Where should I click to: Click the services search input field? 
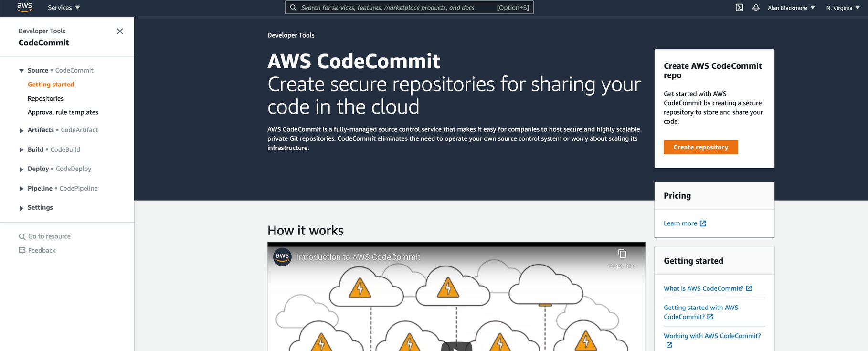click(406, 7)
